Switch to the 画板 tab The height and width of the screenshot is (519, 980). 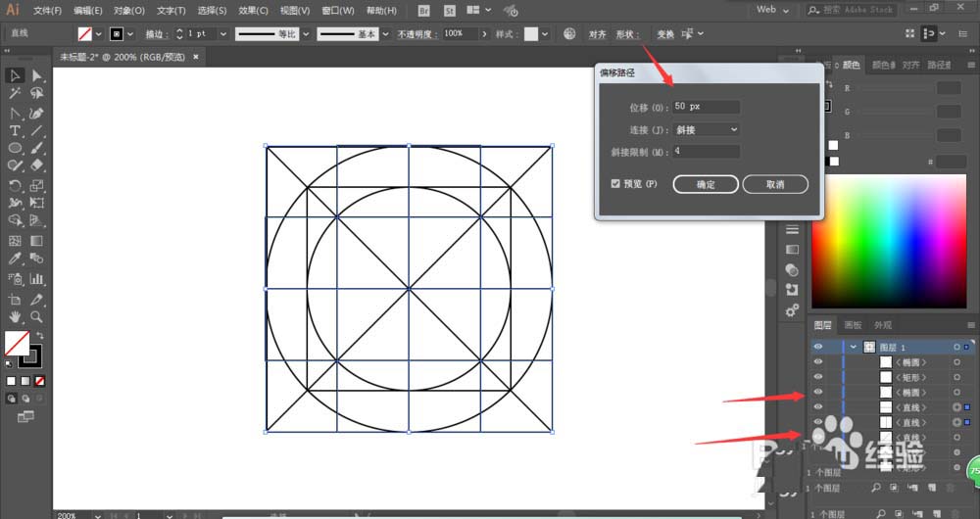click(x=853, y=325)
